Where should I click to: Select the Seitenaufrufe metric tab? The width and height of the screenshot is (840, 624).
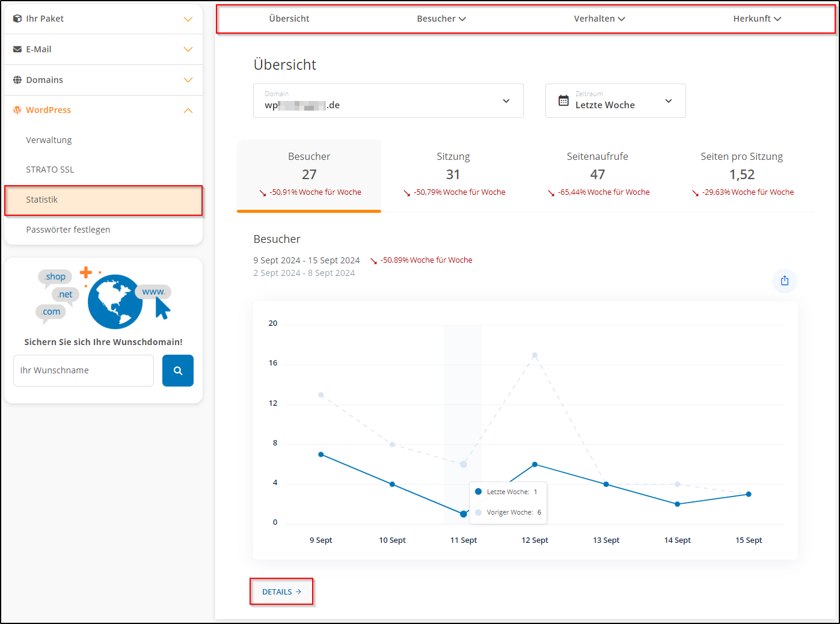click(597, 174)
